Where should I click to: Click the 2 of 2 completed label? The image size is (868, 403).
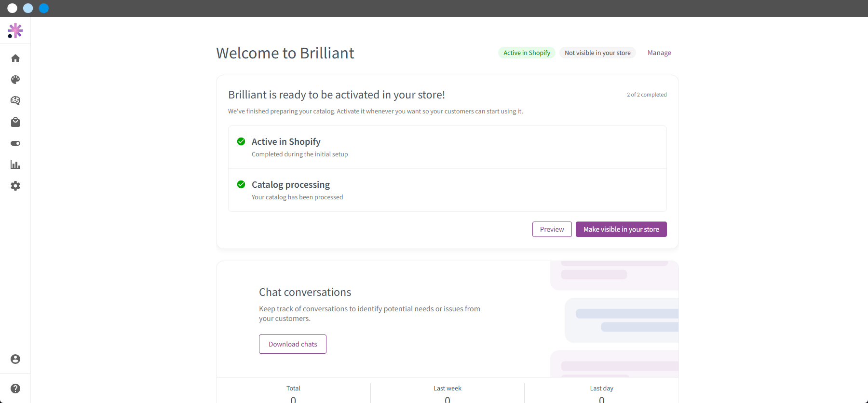647,95
